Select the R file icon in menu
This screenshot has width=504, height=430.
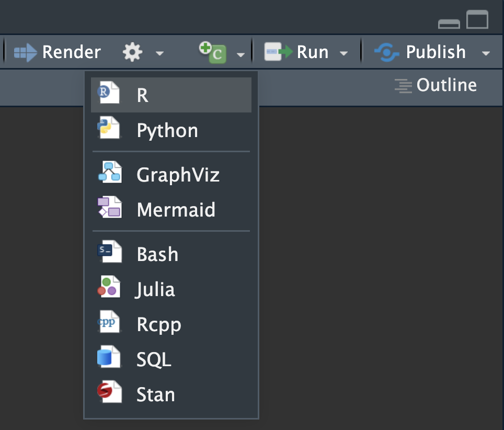109,93
